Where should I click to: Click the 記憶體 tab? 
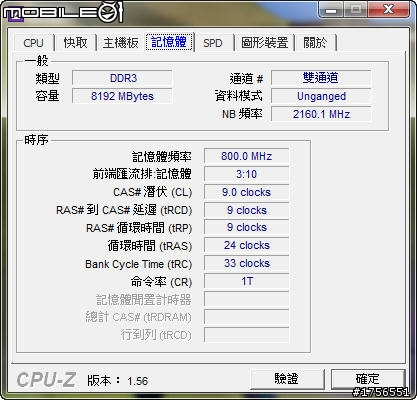169,42
